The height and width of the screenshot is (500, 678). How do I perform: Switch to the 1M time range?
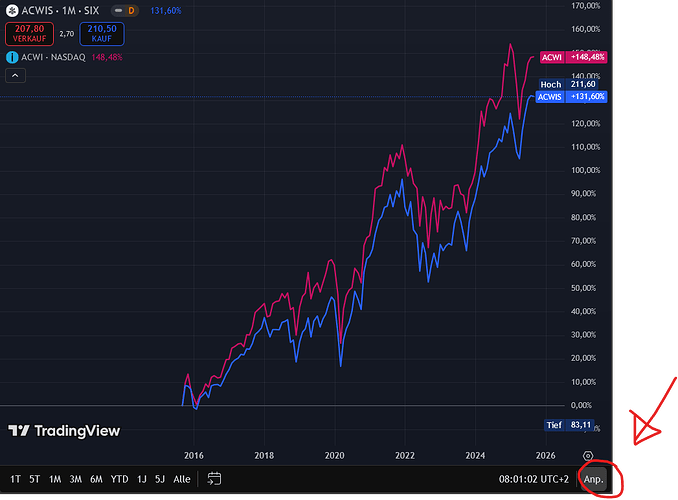pyautogui.click(x=55, y=479)
